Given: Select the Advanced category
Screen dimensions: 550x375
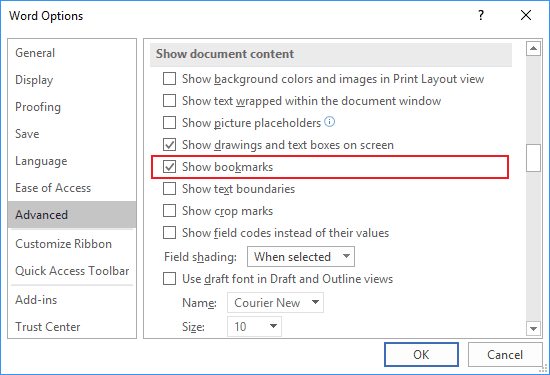Looking at the screenshot, I should pos(72,215).
